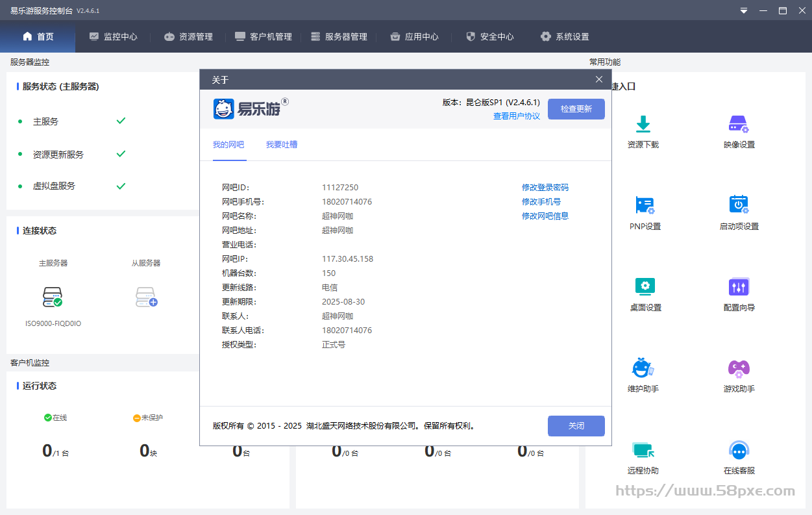Click the 修改网吧信息 link

[545, 216]
